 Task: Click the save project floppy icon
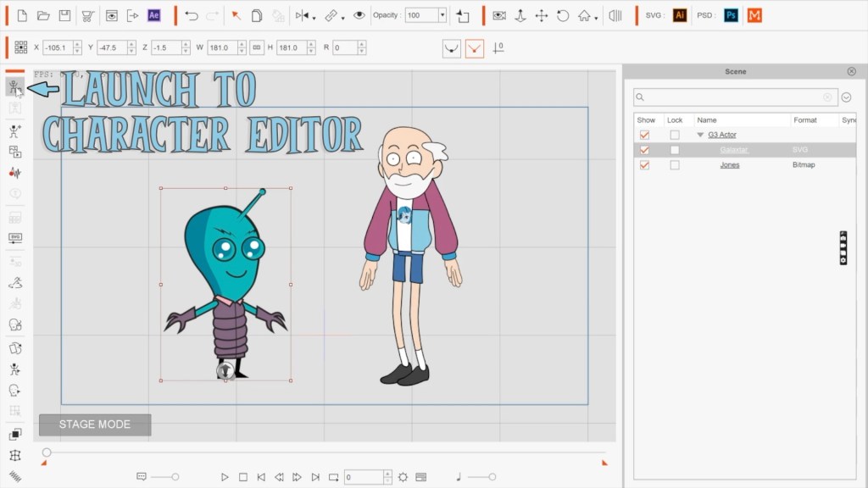tap(64, 15)
